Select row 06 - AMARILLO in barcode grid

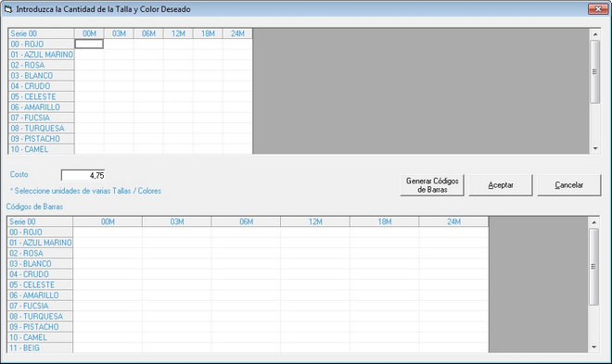[40, 295]
